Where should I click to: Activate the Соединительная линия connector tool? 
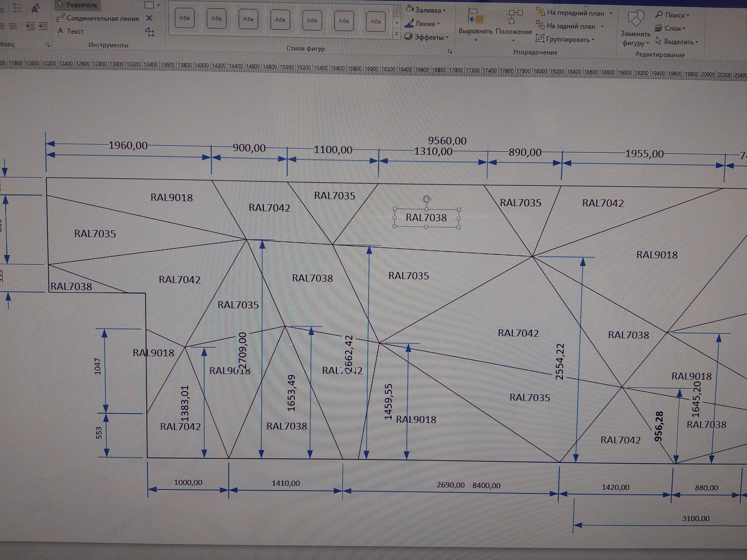98,18
